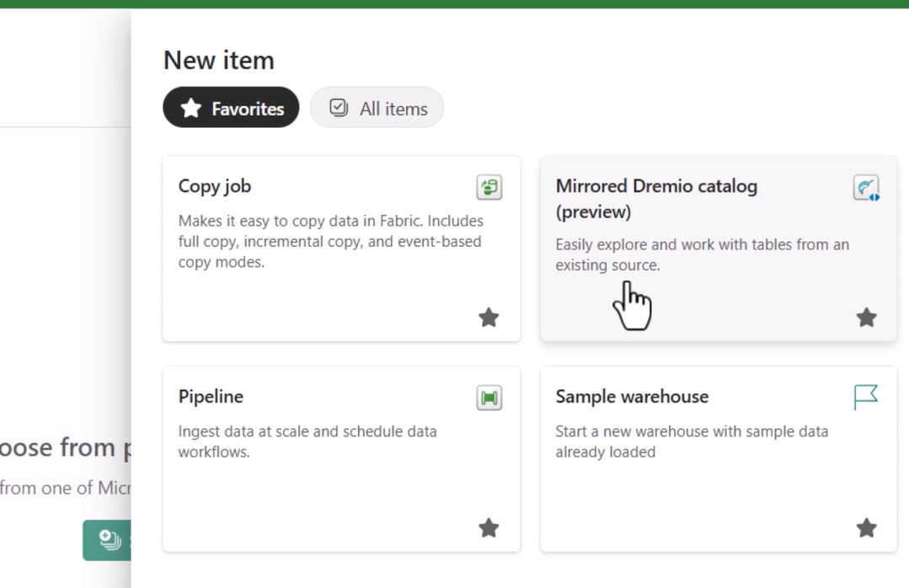Click the Pipeline description text
Image resolution: width=909 pixels, height=588 pixels.
pyautogui.click(x=307, y=441)
